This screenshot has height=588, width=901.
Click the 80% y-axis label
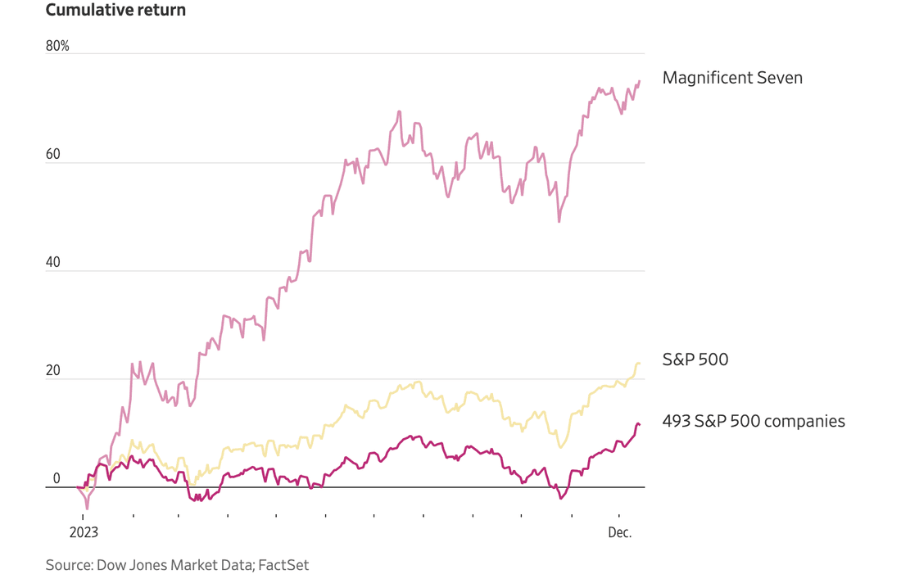57,46
